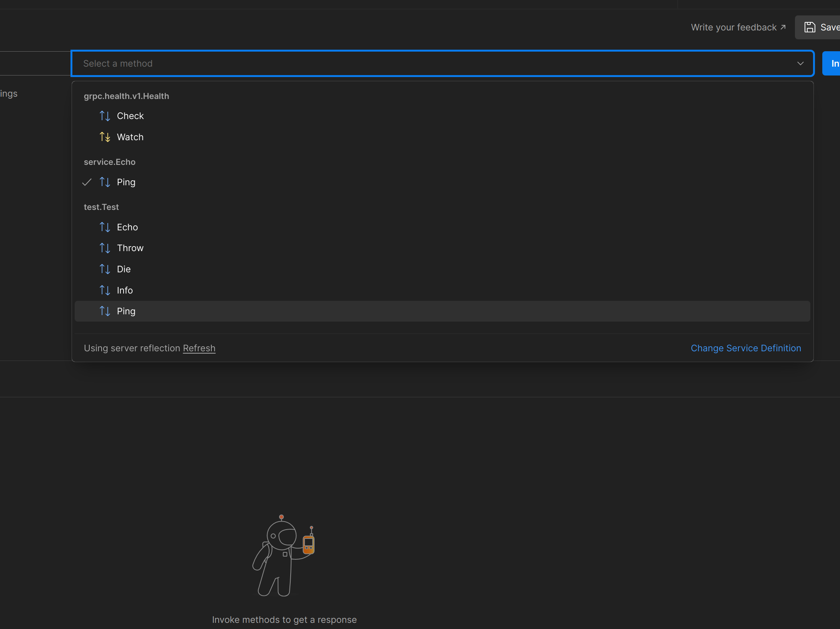840x629 pixels.
Task: Pick the Info method from the list
Action: coord(125,290)
